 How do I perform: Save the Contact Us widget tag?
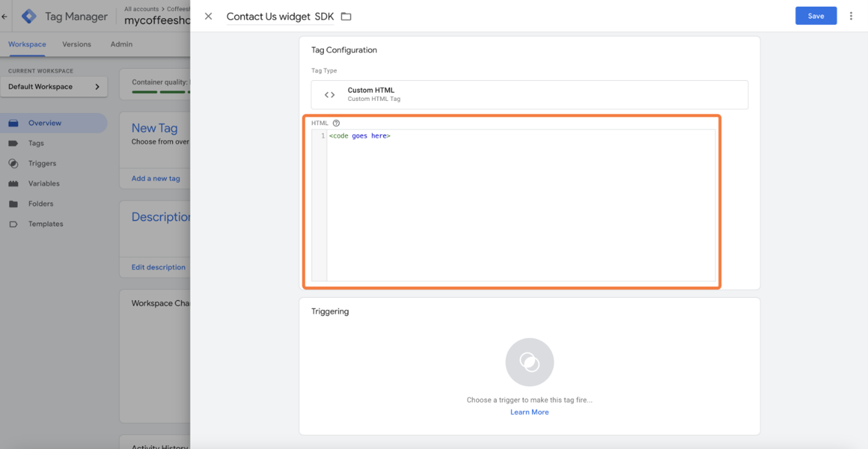pyautogui.click(x=816, y=16)
